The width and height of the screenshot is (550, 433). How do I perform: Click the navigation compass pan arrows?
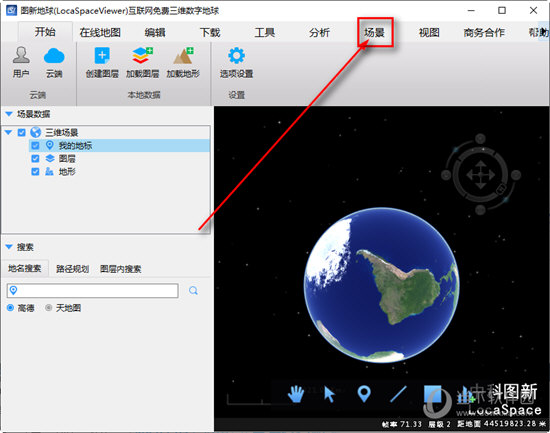(480, 174)
